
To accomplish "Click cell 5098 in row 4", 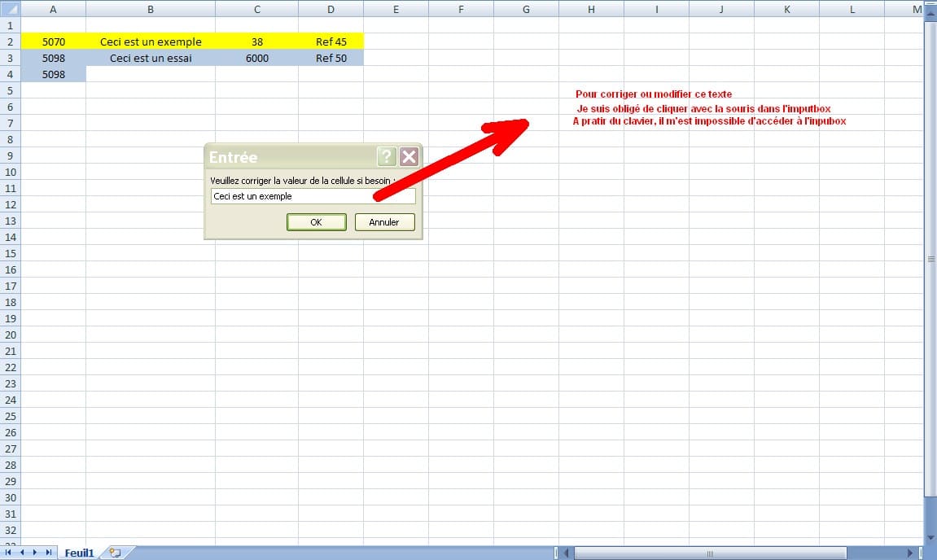I will 53,74.
